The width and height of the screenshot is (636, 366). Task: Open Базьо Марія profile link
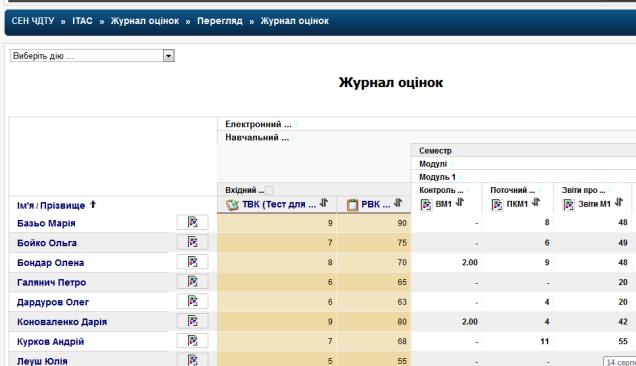pyautogui.click(x=46, y=223)
